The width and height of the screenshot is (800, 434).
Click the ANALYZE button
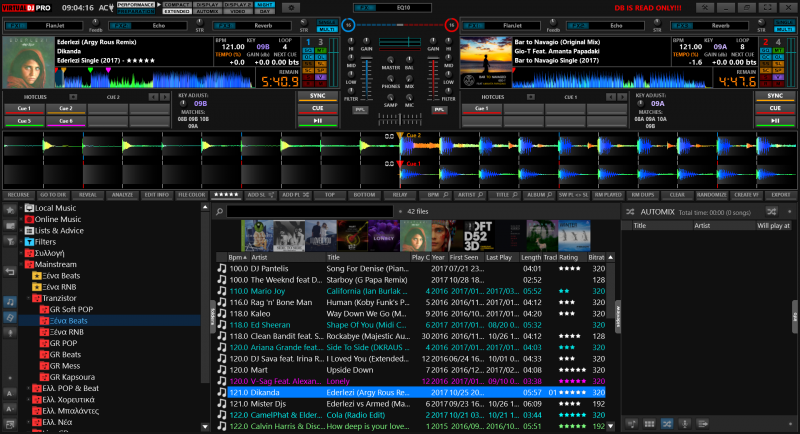click(x=122, y=195)
